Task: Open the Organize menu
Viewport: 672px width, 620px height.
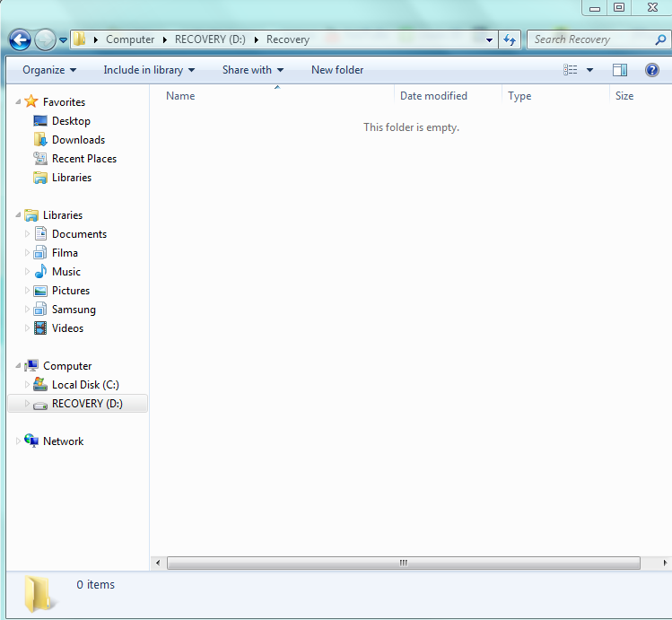Action: point(49,70)
